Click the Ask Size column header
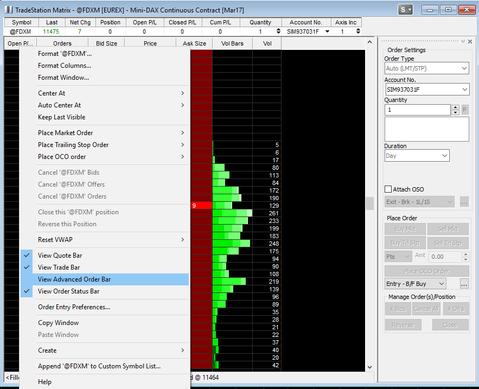This screenshot has width=479, height=389. (194, 43)
